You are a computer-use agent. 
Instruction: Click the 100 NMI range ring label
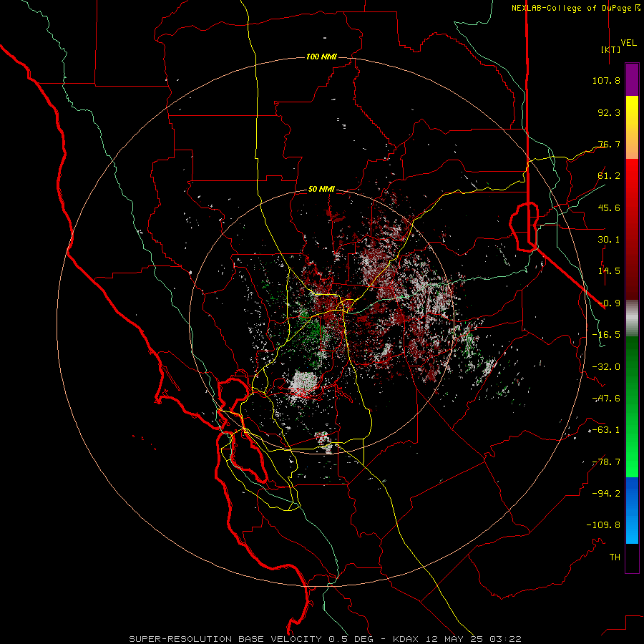[321, 57]
